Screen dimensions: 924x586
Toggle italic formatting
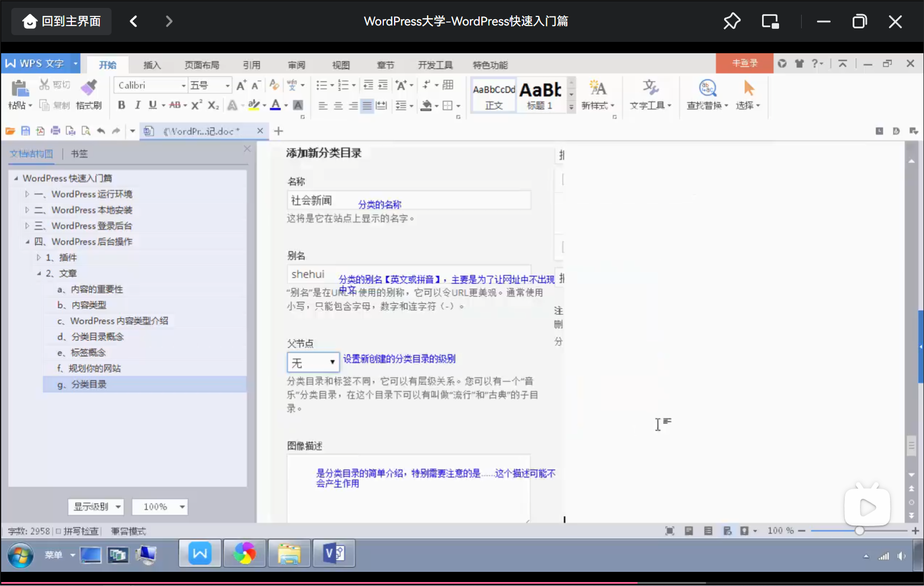137,105
